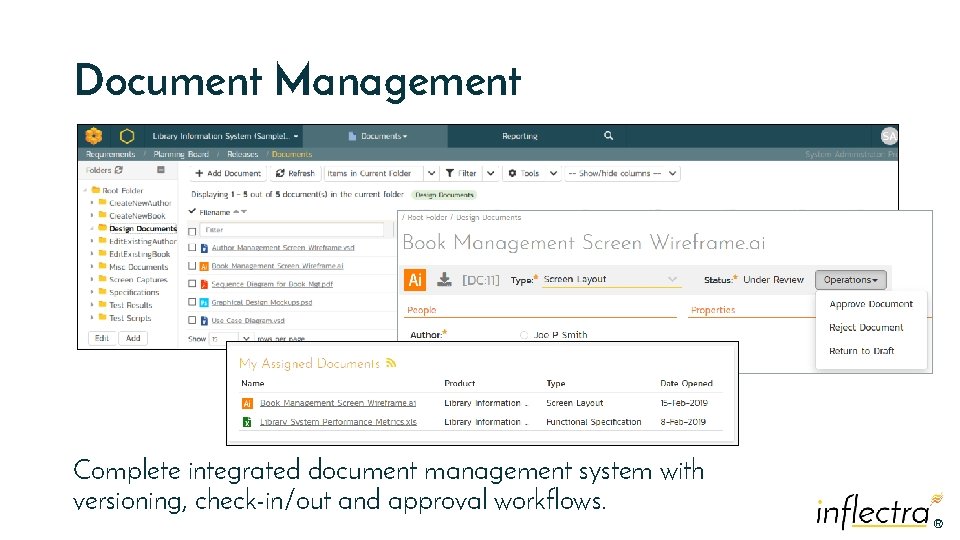
Task: Open the Reporting tab
Action: 519,136
